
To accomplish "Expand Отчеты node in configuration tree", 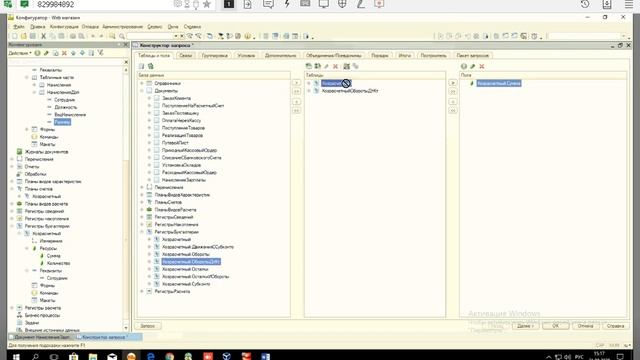I will 12,167.
